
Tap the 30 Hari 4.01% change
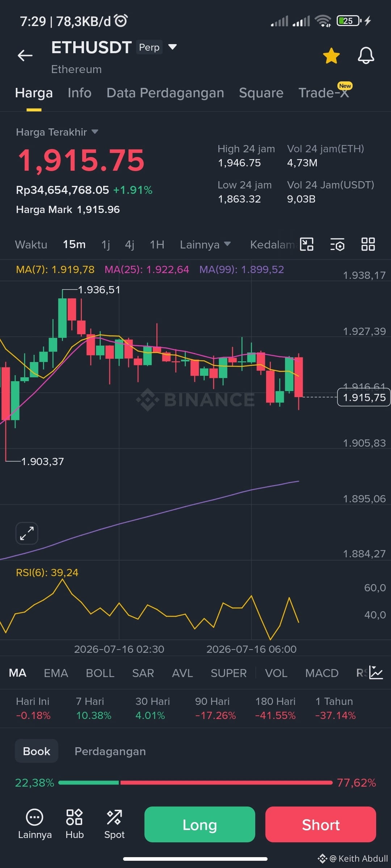(152, 708)
